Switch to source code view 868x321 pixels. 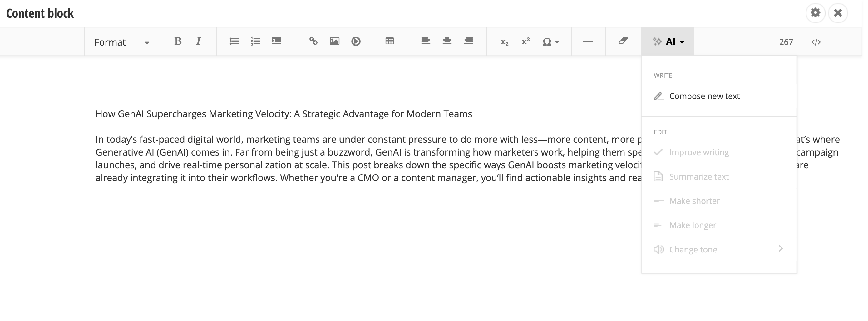(816, 42)
